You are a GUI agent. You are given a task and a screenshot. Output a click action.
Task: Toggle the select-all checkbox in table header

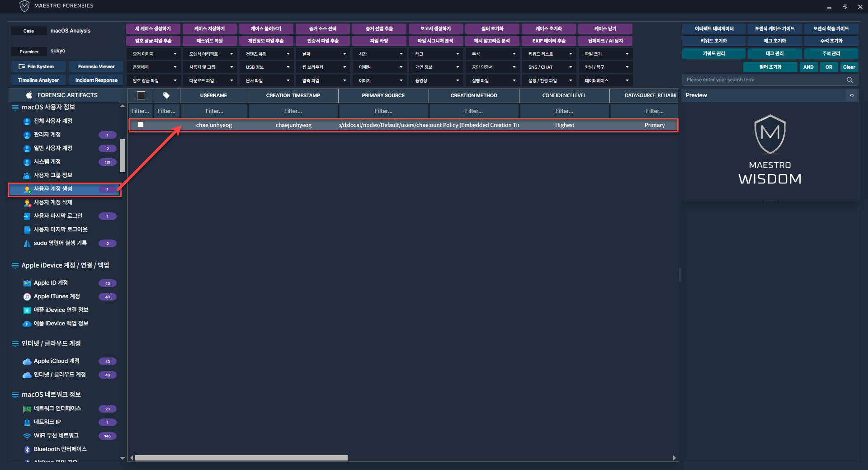click(141, 95)
